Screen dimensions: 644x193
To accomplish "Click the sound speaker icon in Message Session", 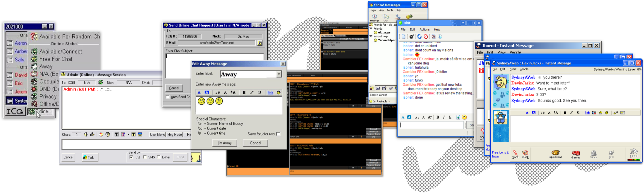I will point(86,134).
